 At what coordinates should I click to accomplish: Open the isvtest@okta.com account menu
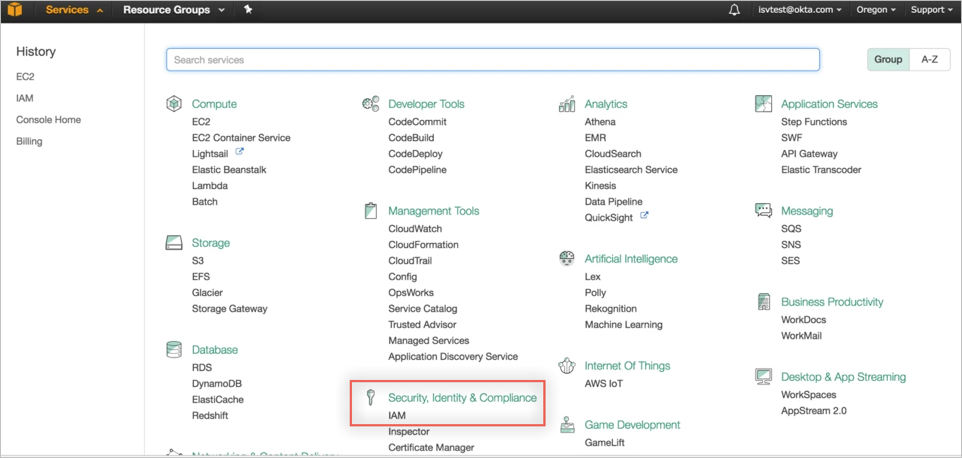point(800,10)
